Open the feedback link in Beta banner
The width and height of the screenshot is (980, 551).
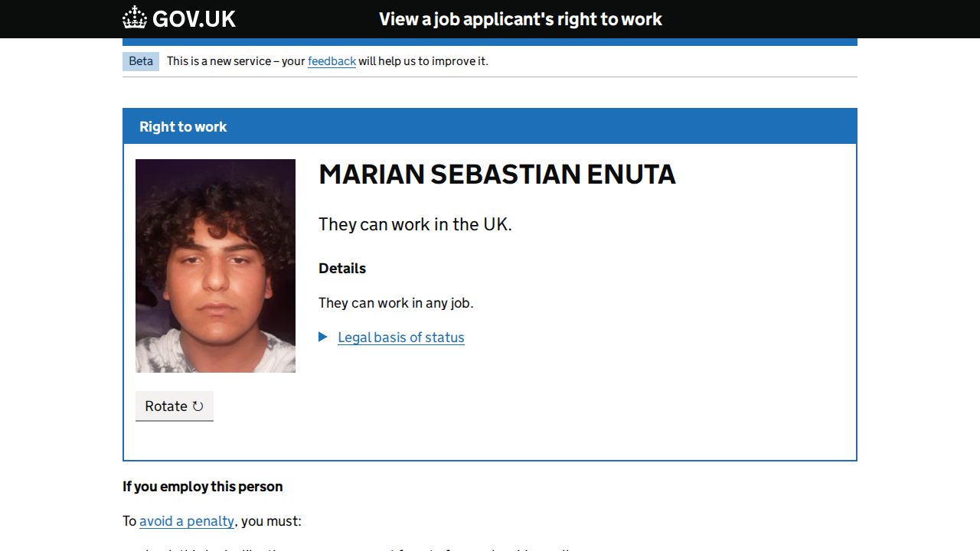pos(332,61)
